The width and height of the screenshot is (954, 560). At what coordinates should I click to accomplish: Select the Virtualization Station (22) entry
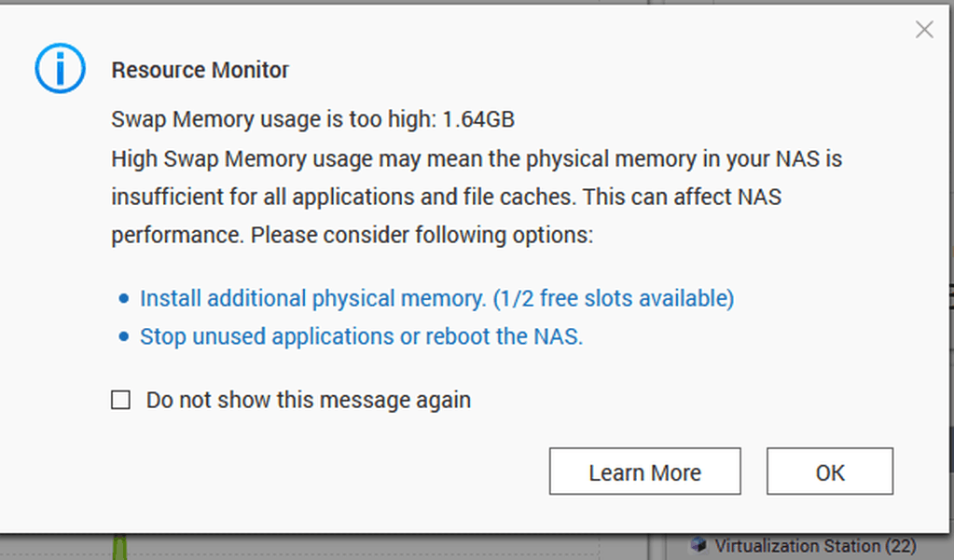click(815, 545)
